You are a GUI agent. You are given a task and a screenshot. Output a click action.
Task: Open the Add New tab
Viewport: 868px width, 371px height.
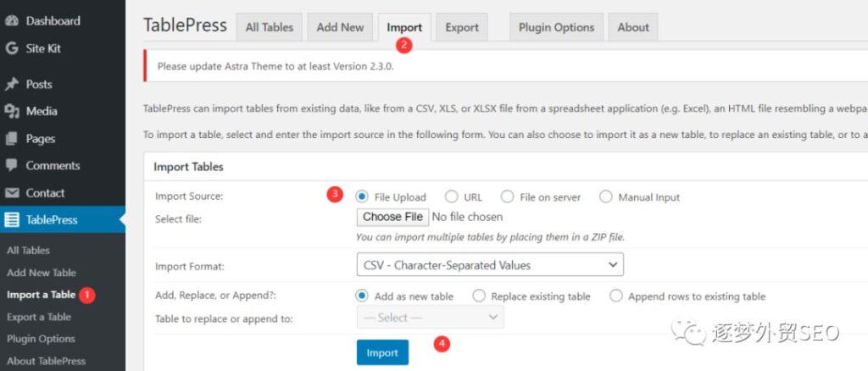[340, 27]
